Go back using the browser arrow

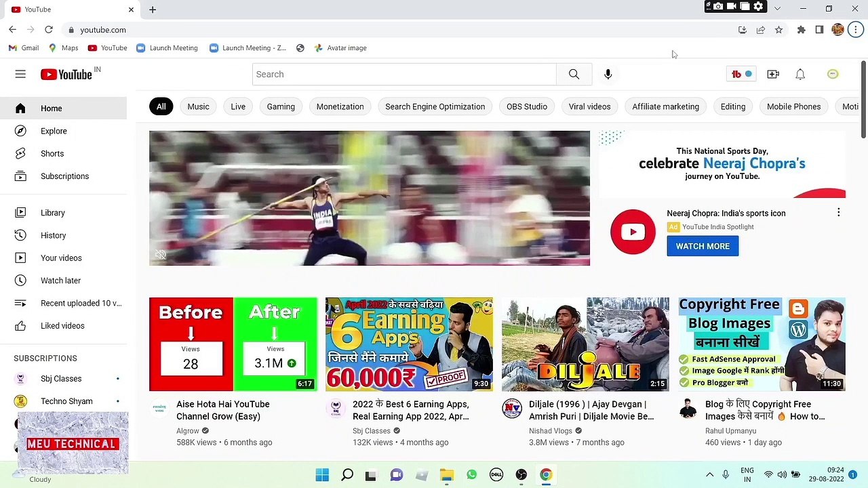click(x=12, y=30)
